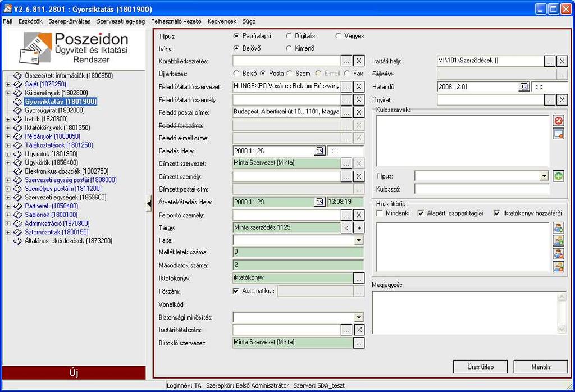Browse for Birtokló szervezet with ellipsis button

[359, 343]
